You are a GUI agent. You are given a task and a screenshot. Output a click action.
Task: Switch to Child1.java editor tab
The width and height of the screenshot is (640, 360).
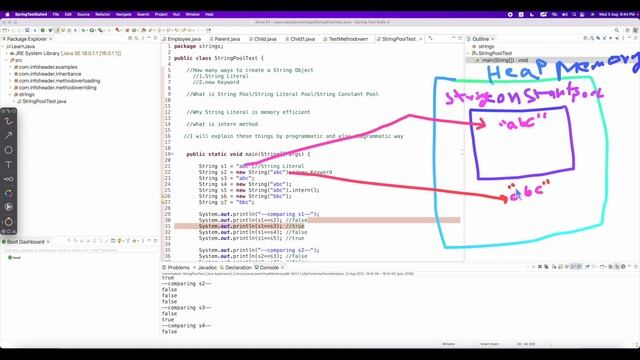coord(300,39)
